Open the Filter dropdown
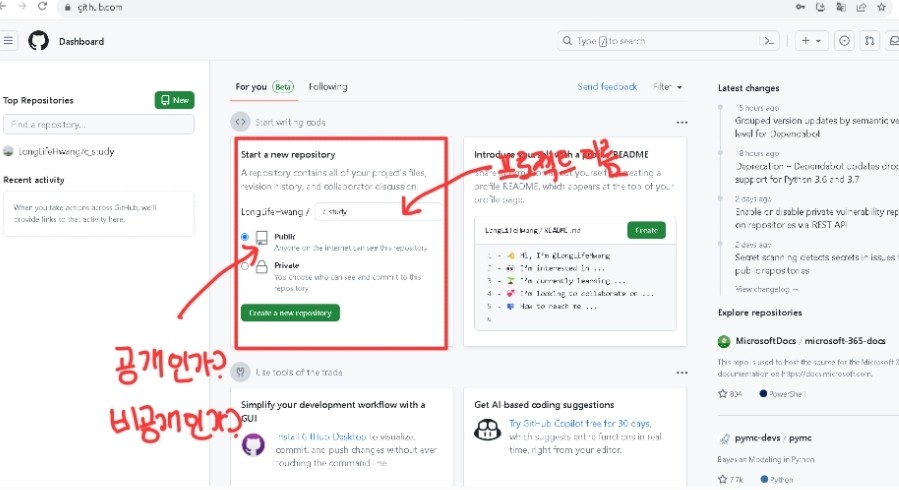 (667, 87)
